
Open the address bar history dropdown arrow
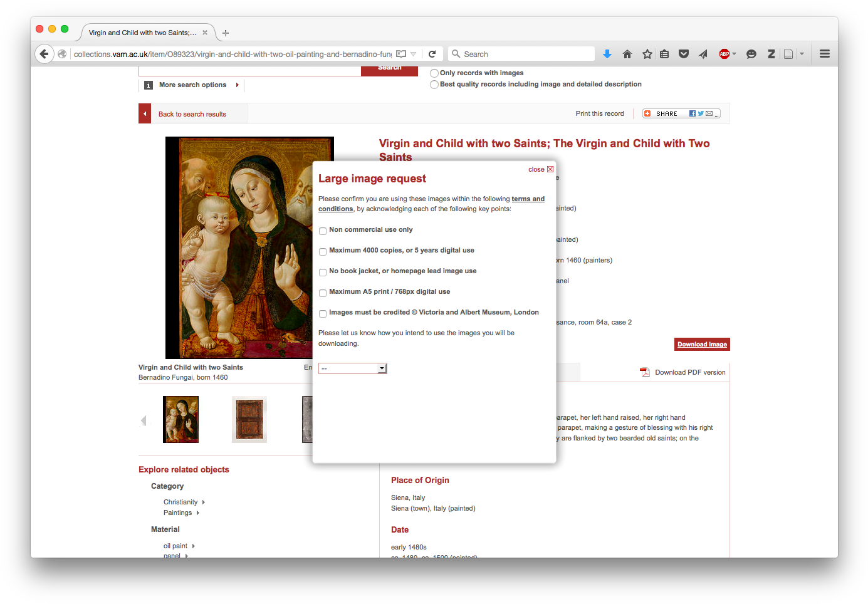click(x=413, y=54)
